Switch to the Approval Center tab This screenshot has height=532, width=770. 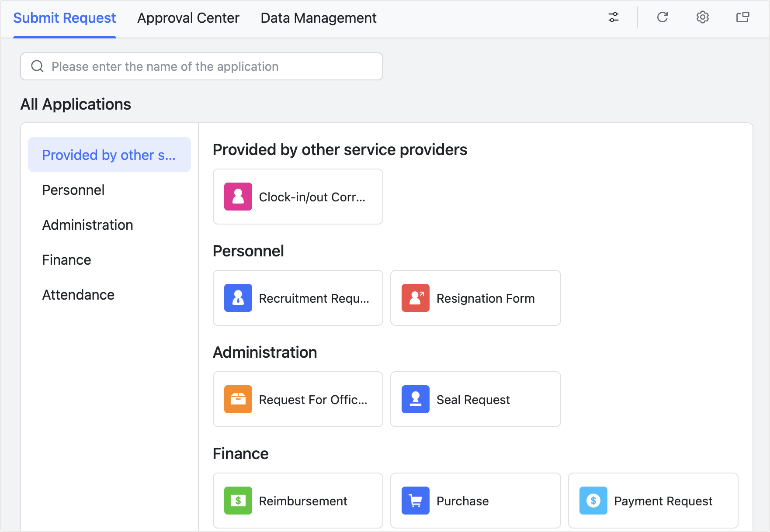188,18
